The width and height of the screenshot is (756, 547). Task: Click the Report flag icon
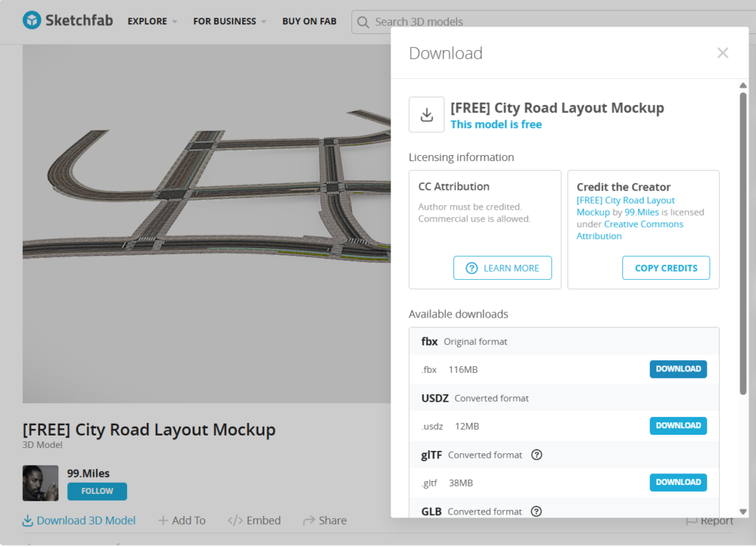point(691,521)
